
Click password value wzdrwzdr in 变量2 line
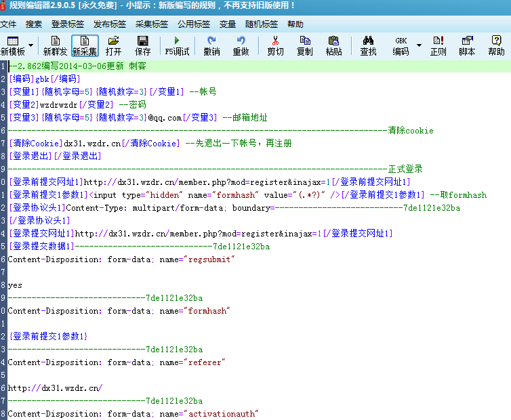[59, 105]
